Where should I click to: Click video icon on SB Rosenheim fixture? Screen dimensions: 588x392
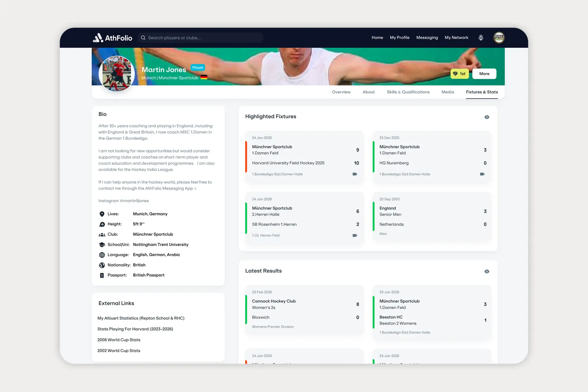tap(355, 235)
